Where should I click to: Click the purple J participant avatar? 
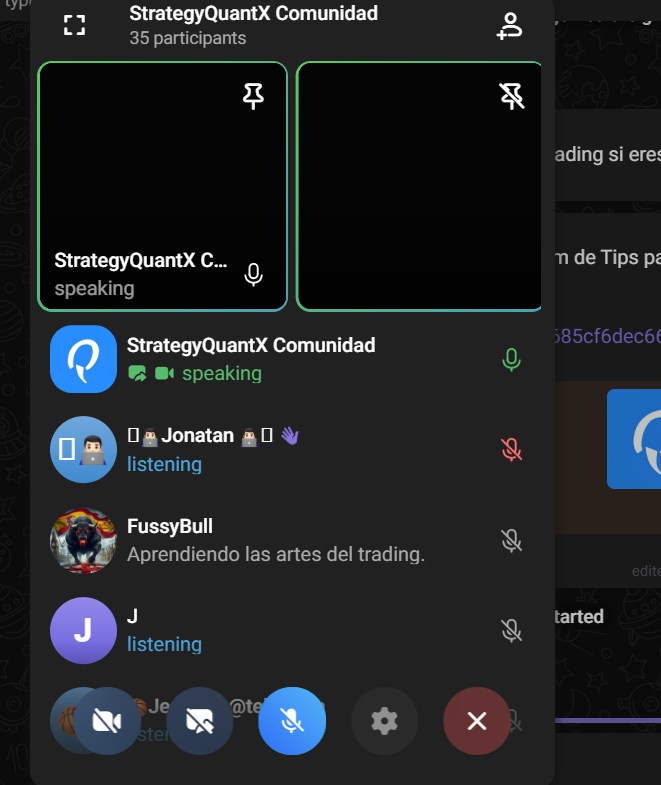pyautogui.click(x=83, y=630)
